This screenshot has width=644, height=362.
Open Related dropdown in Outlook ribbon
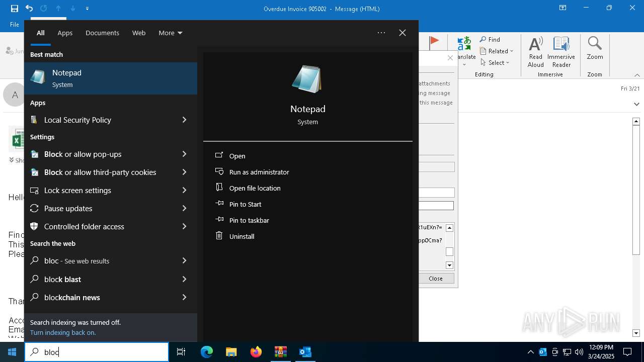click(x=497, y=51)
